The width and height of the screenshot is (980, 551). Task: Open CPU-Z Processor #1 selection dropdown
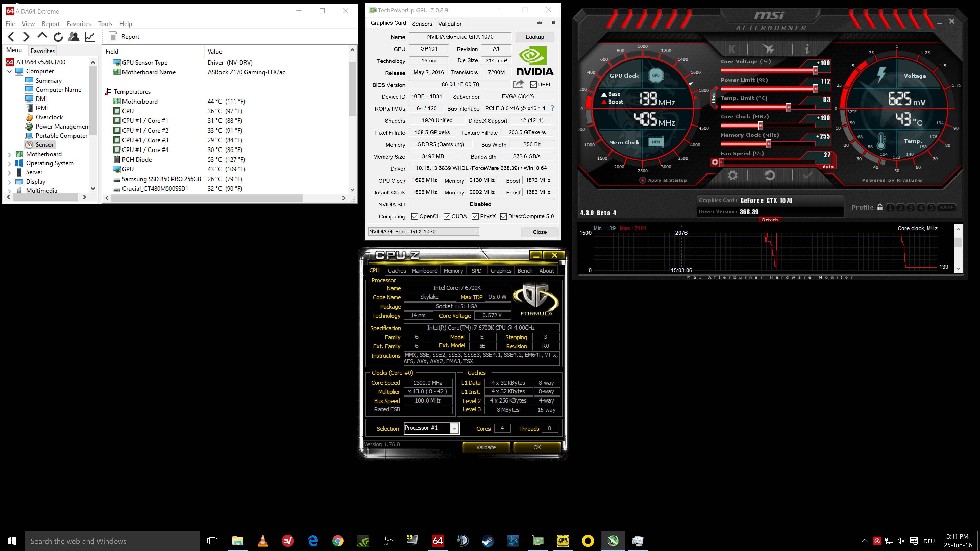pos(431,428)
